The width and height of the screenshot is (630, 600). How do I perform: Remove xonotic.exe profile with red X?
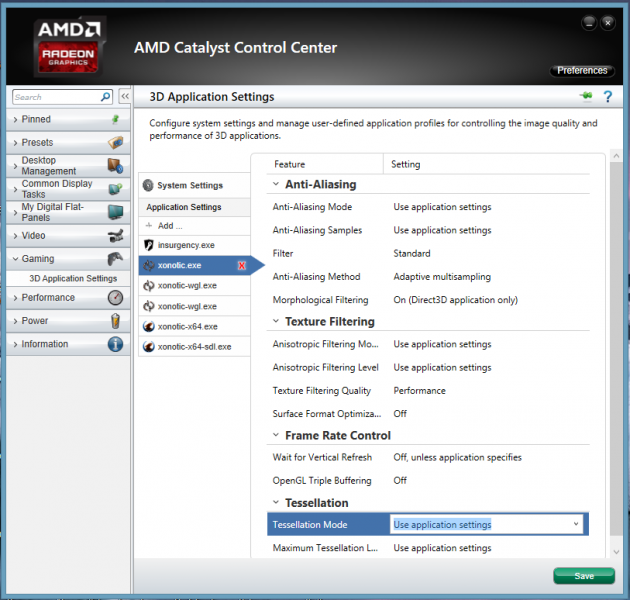coord(242,265)
